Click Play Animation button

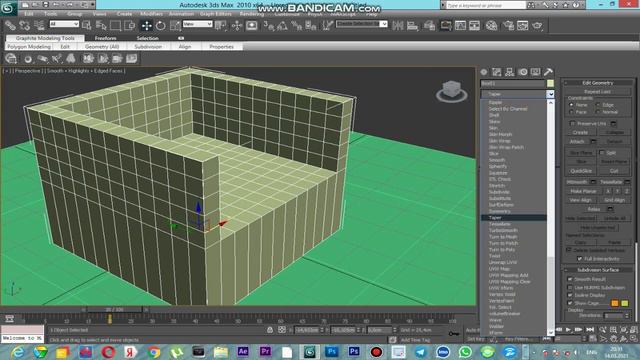point(568,329)
